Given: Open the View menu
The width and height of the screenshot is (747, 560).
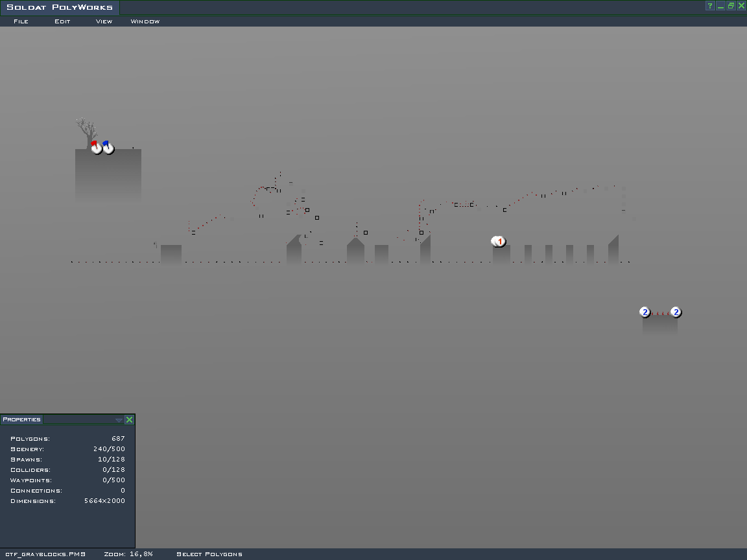Looking at the screenshot, I should pos(104,21).
